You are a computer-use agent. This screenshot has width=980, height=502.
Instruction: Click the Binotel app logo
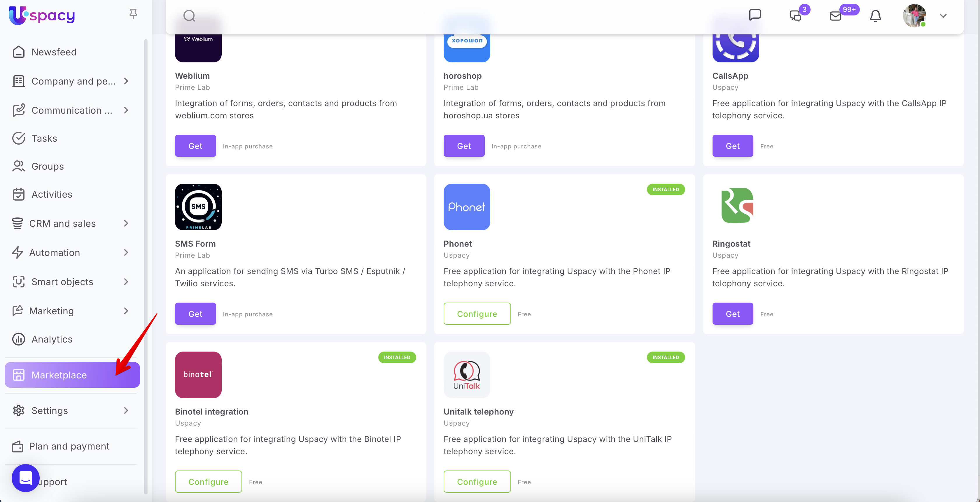[x=198, y=375]
